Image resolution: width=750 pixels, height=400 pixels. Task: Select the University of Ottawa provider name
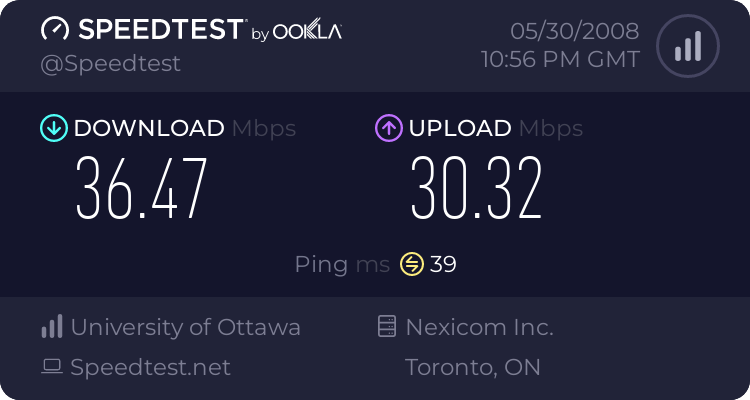pos(185,327)
